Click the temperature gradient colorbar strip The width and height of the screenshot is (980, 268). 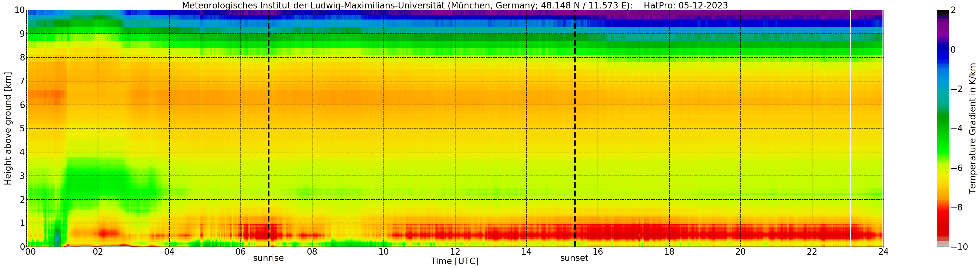click(943, 128)
